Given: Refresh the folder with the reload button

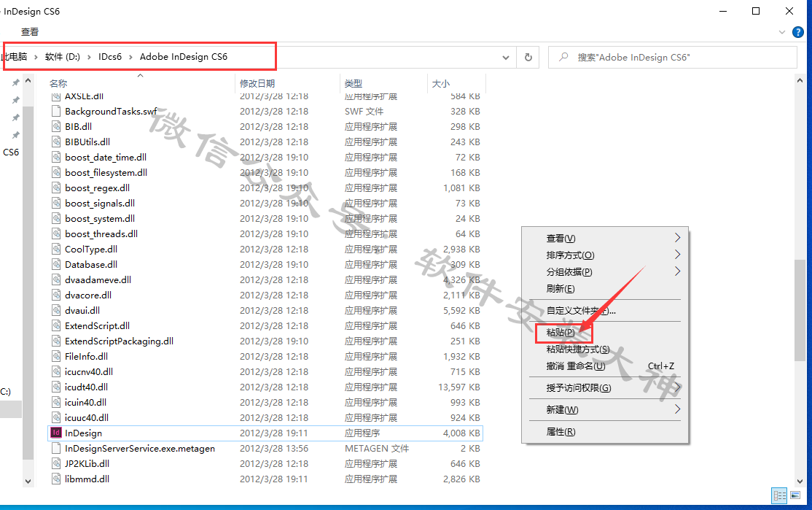Looking at the screenshot, I should tap(528, 57).
